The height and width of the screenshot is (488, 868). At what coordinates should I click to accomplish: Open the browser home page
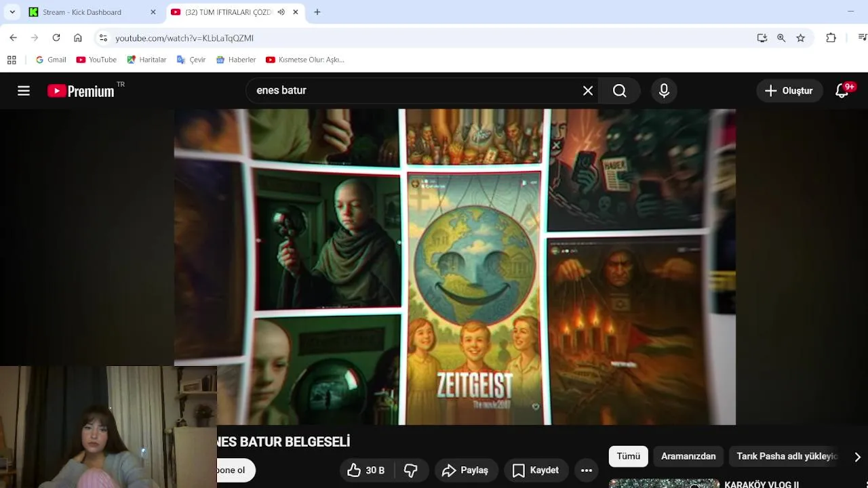pyautogui.click(x=78, y=38)
